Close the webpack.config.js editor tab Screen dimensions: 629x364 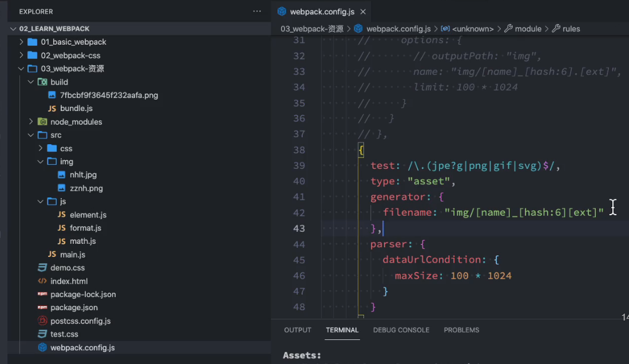tap(363, 11)
